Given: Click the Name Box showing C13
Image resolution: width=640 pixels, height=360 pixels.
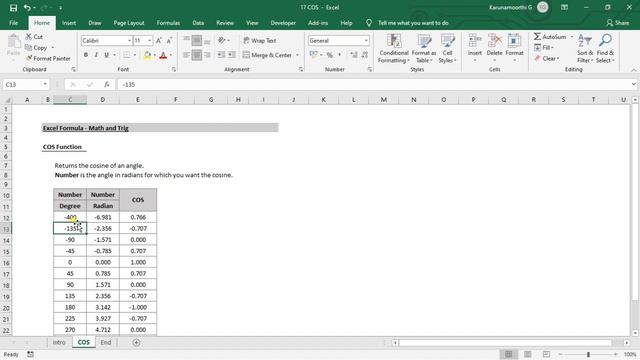Looking at the screenshot, I should click(x=22, y=84).
